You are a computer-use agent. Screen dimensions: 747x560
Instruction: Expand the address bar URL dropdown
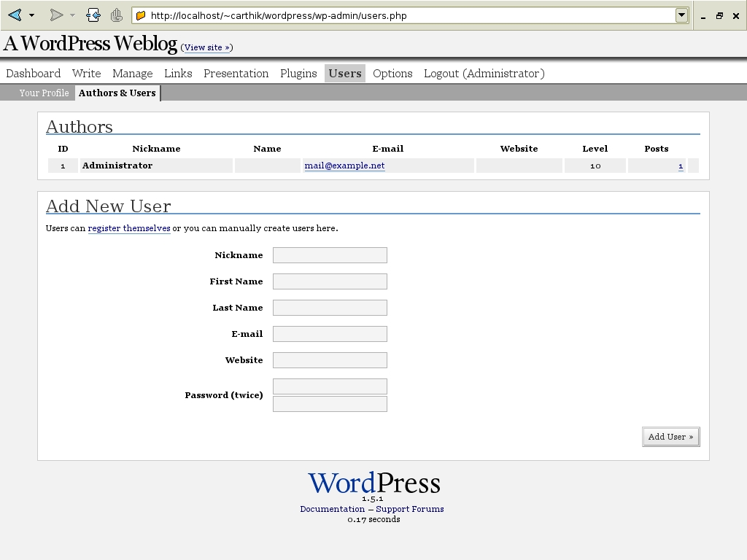pyautogui.click(x=681, y=15)
